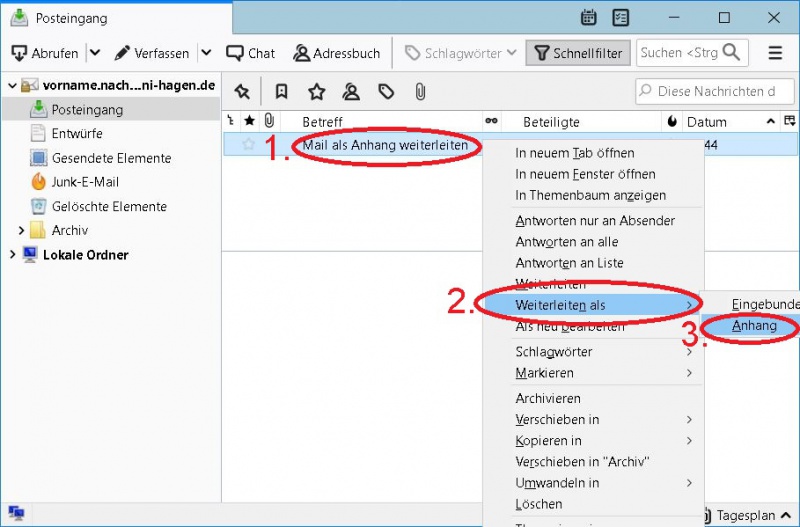Open the Verfassen dropdown arrow
This screenshot has height=527, width=800.
(206, 53)
